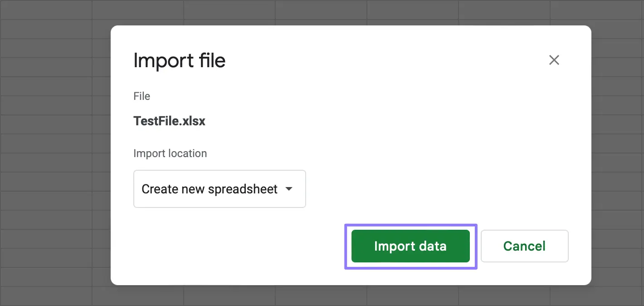The width and height of the screenshot is (644, 306).
Task: Cancel the file import
Action: (x=524, y=246)
